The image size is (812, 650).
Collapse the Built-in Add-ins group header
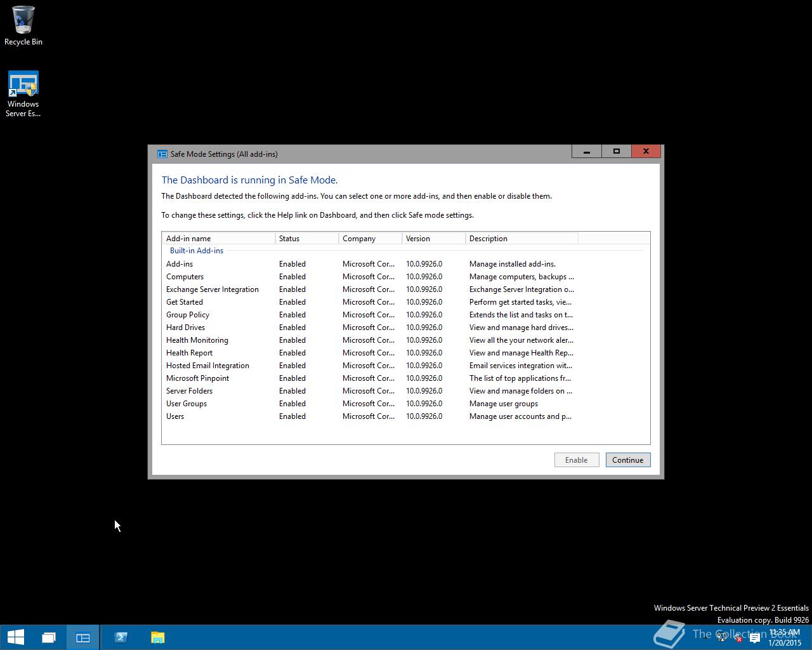click(x=197, y=251)
